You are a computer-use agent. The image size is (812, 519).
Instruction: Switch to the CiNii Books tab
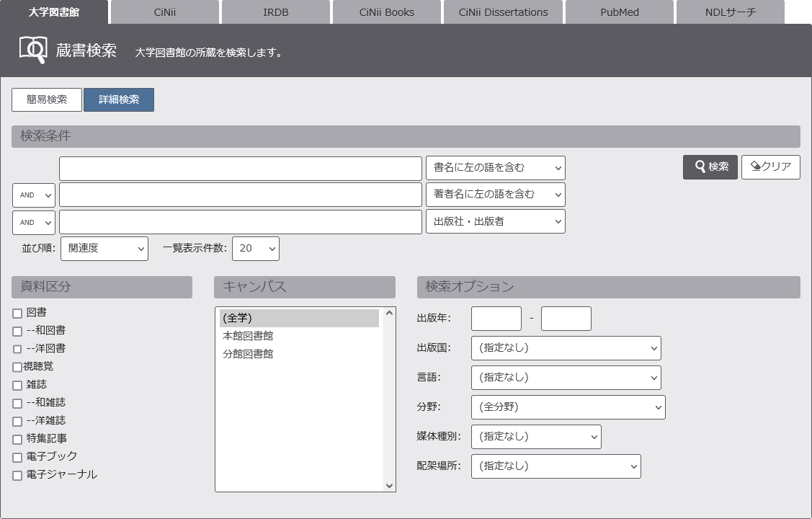[386, 12]
